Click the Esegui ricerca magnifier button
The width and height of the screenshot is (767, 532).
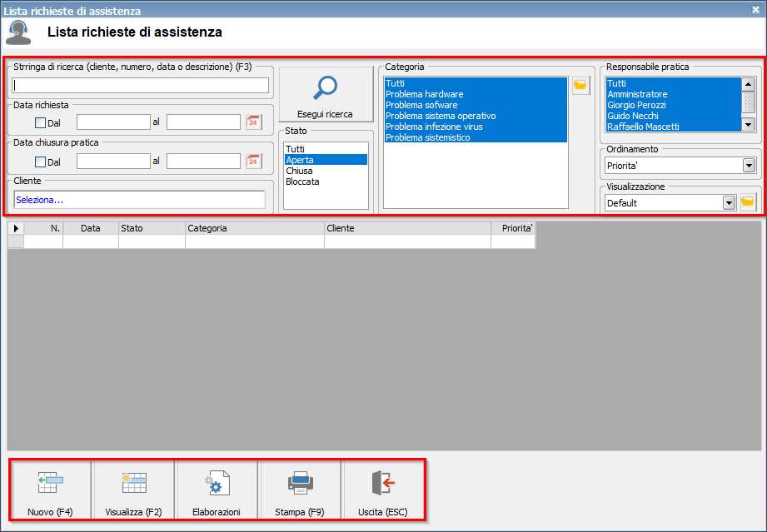click(325, 95)
